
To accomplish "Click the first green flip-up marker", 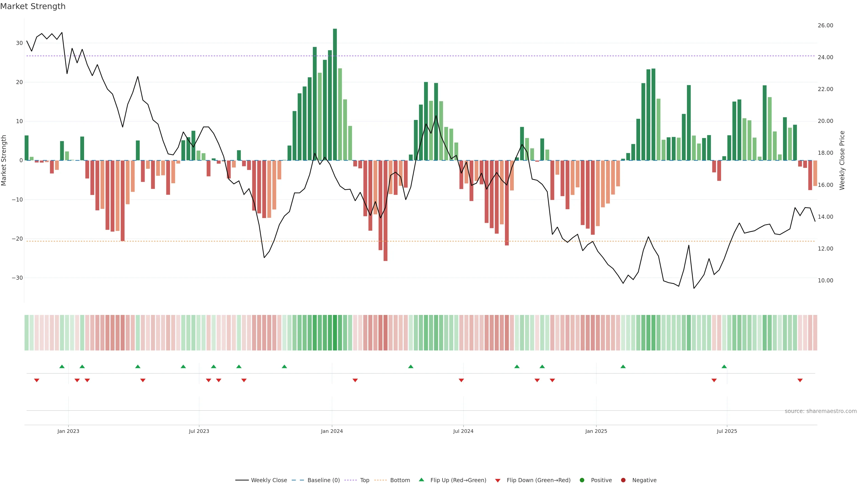I will (62, 366).
